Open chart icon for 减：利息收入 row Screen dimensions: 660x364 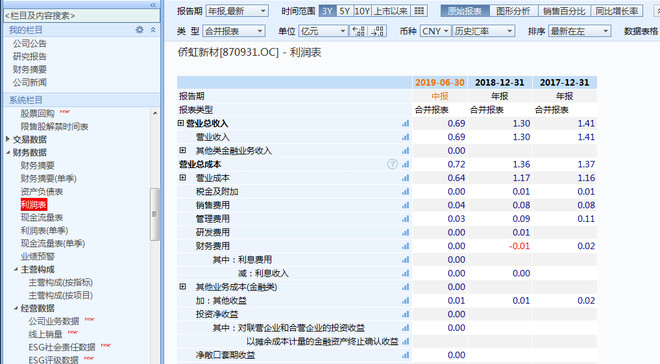pos(405,273)
